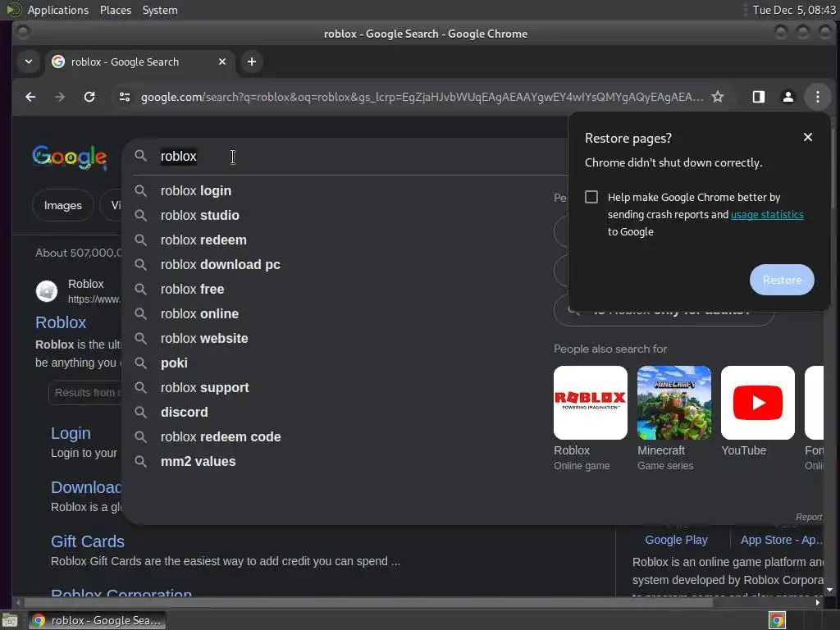840x630 pixels.
Task: Open the Roblox thumbnail in People also search for
Action: point(591,403)
